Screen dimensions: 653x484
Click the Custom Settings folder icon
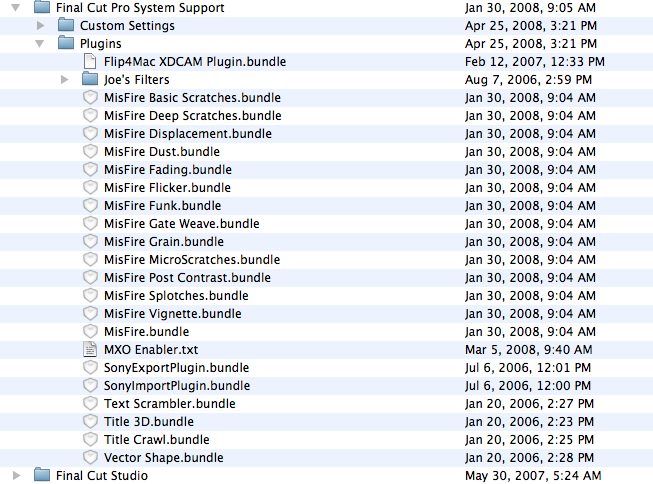66,26
